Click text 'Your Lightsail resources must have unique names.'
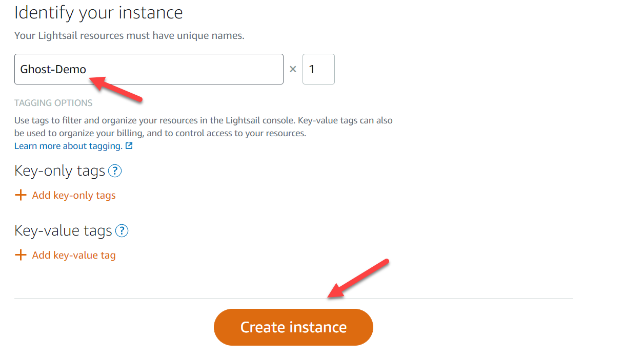 coord(129,36)
